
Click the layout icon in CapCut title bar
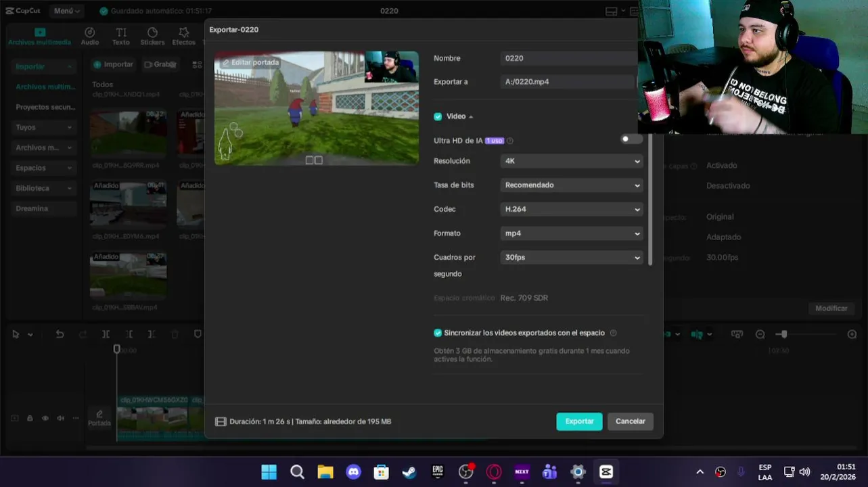point(612,11)
